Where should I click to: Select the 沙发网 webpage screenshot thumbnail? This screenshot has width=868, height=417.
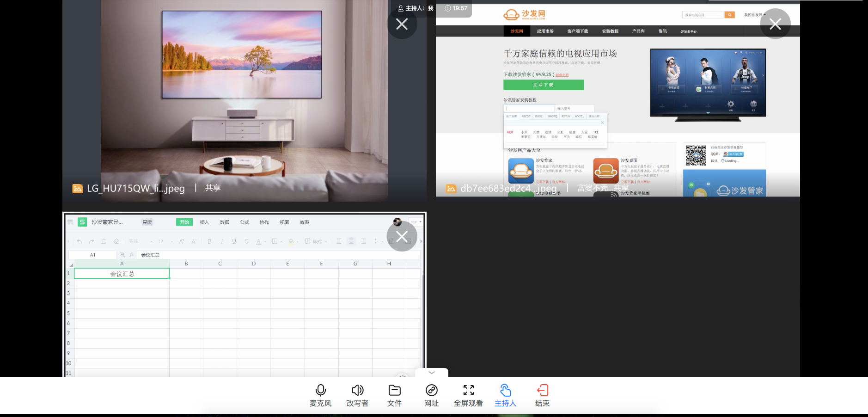point(617,100)
